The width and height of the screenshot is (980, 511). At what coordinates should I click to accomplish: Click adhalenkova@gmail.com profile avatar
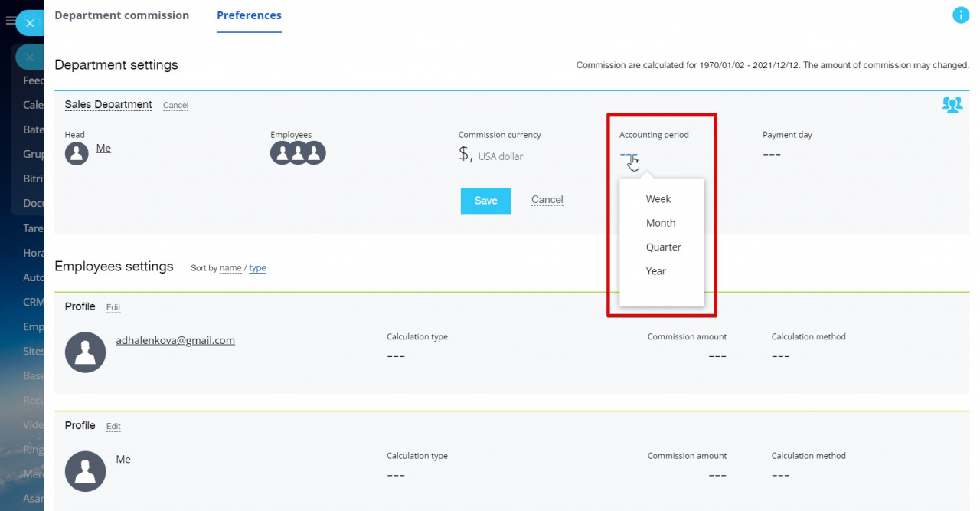86,352
